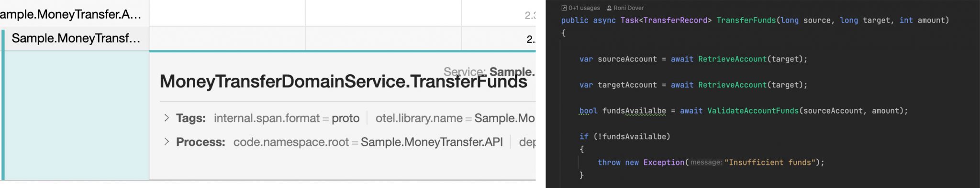The width and height of the screenshot is (980, 188).
Task: Click the Roni Dover author link
Action: pos(628,8)
